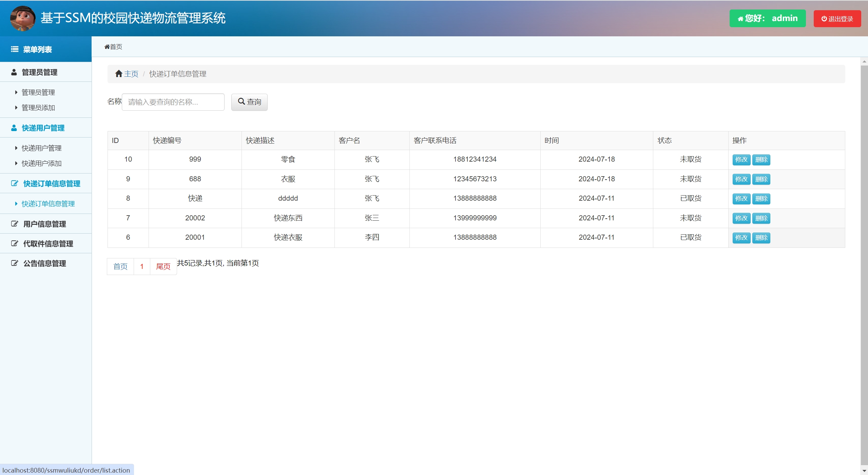868x475 pixels.
Task: Select the 快递订单信息管理 submenu entry
Action: coord(48,204)
